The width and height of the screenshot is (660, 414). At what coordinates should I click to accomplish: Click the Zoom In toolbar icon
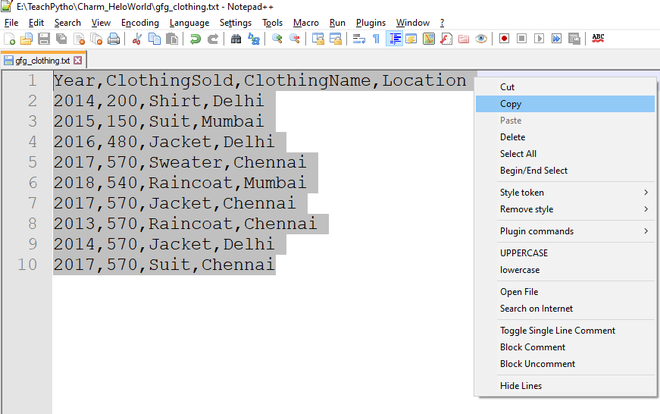(277, 39)
